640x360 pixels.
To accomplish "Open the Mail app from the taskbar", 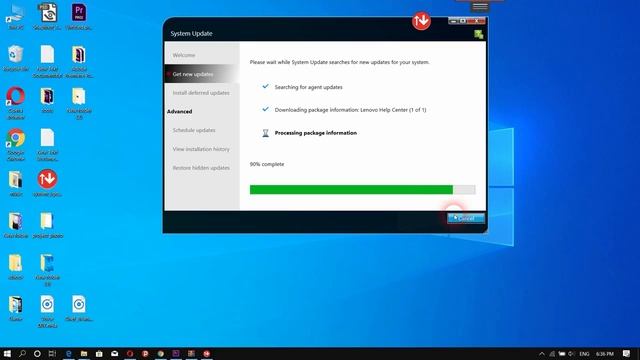I will click(115, 353).
